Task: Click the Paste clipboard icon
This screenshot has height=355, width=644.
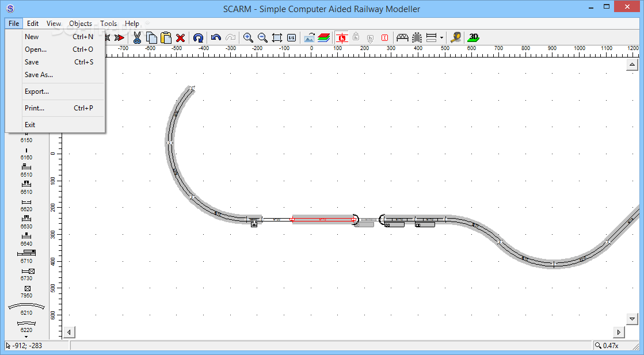Action: click(166, 38)
